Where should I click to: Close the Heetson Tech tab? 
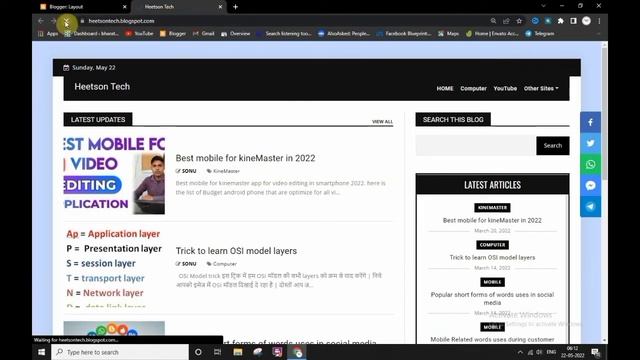(x=220, y=7)
